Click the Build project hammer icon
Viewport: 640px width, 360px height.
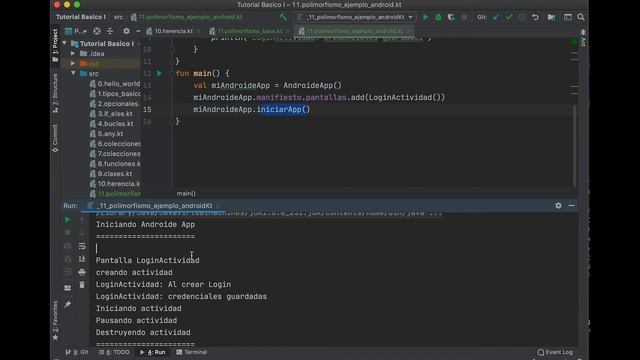pyautogui.click(x=283, y=17)
